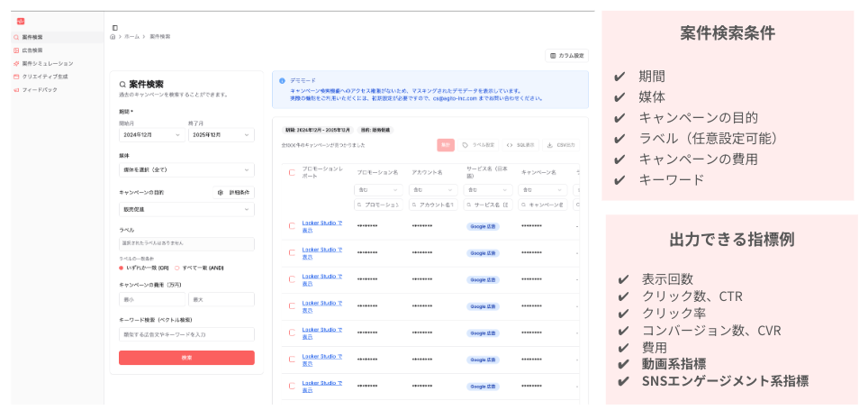Tick the second result row's checkbox
The image size is (868, 410).
(292, 252)
